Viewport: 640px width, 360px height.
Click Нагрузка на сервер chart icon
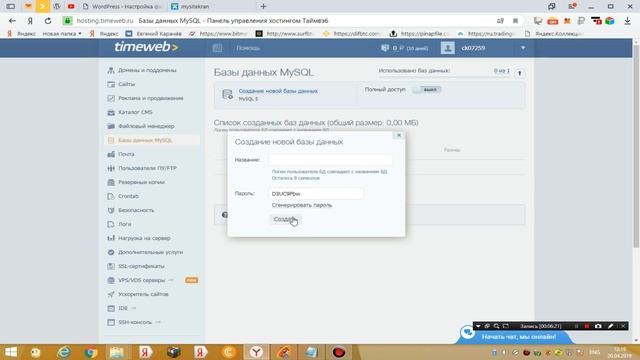point(111,238)
